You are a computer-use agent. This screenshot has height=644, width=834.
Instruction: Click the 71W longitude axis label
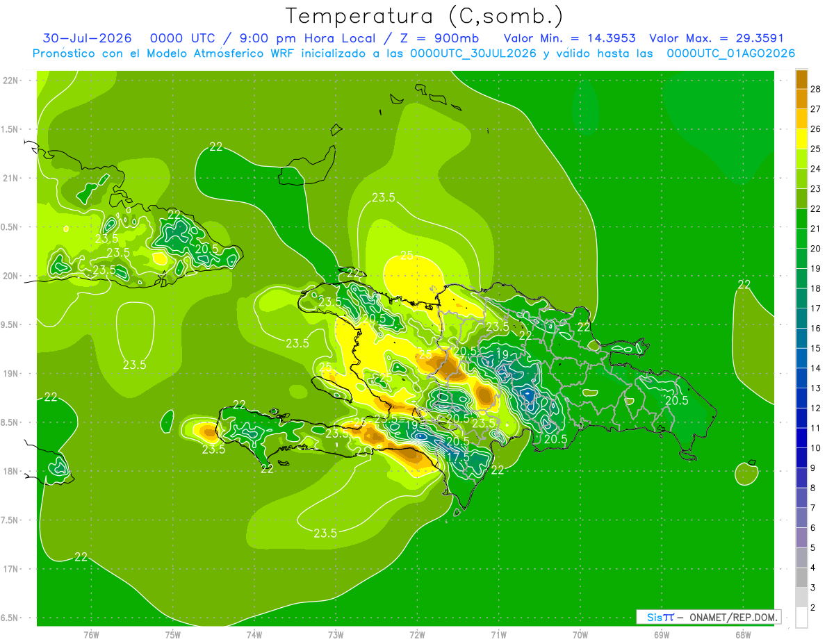[x=498, y=634]
